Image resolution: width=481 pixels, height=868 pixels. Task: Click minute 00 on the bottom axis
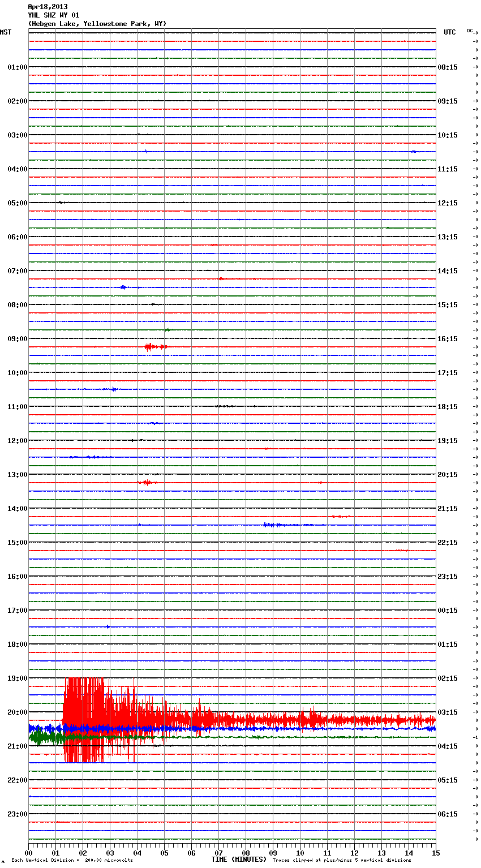28,853
